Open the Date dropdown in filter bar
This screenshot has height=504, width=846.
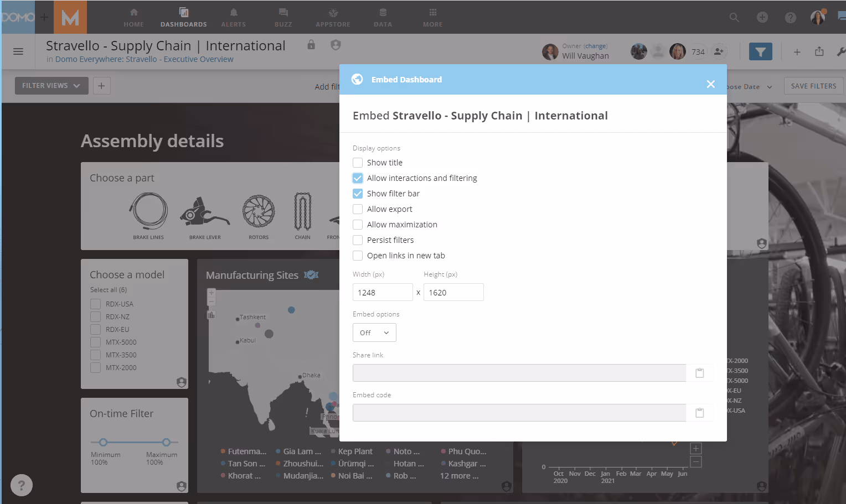750,87
